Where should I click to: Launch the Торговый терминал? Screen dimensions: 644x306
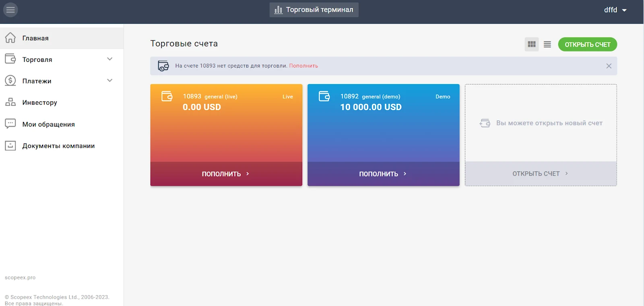point(314,10)
